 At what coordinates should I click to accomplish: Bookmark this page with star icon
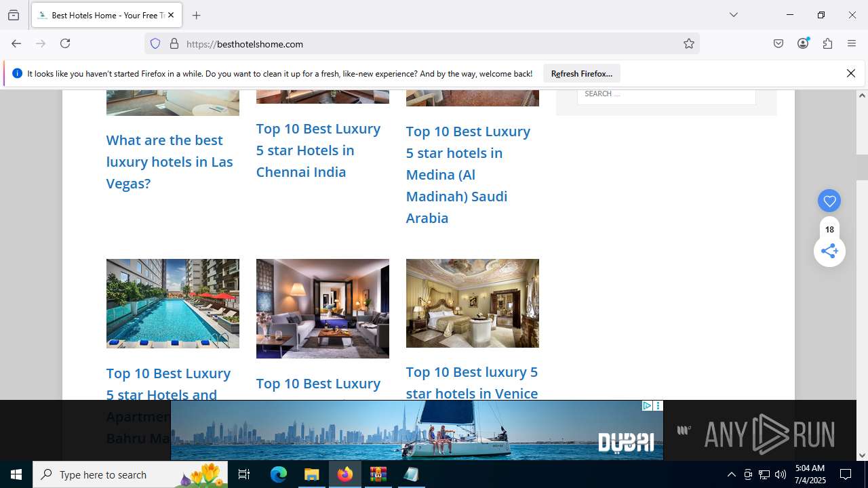[x=689, y=43]
